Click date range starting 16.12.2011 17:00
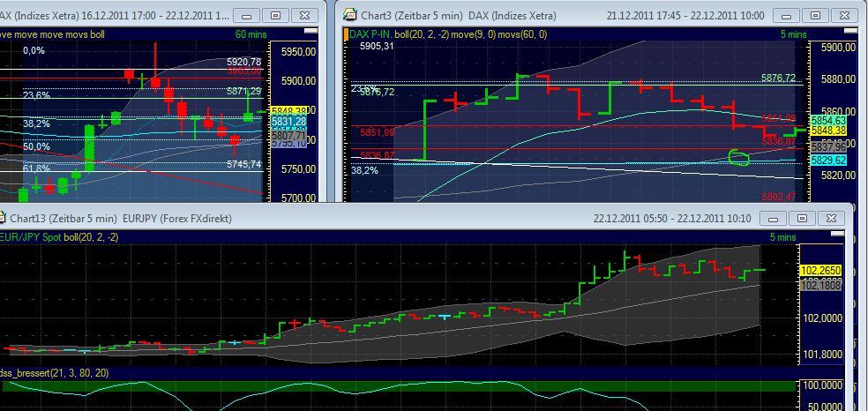The image size is (868, 411). 156,16
